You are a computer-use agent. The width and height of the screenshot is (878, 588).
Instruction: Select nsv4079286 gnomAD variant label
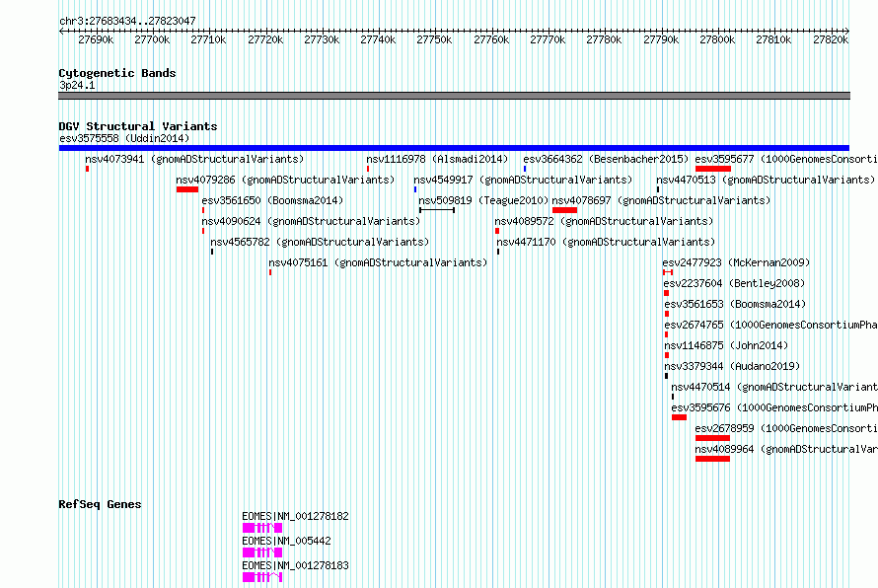pyautogui.click(x=285, y=180)
